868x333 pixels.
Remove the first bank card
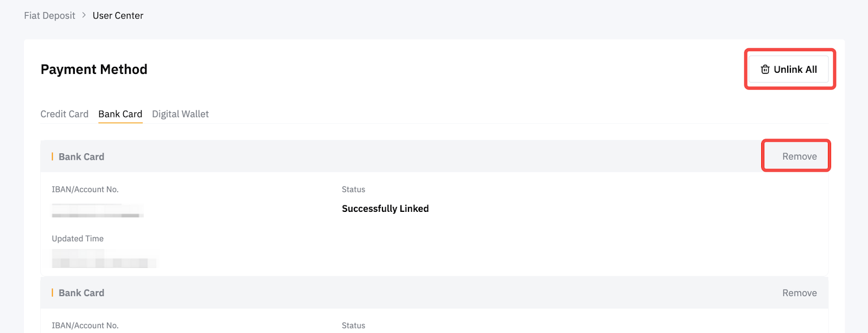[x=799, y=156]
